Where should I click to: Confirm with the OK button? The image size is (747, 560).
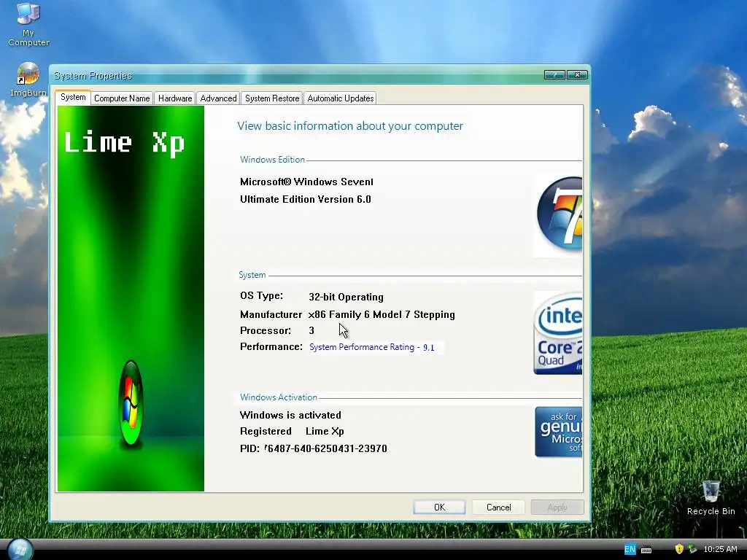click(x=439, y=507)
